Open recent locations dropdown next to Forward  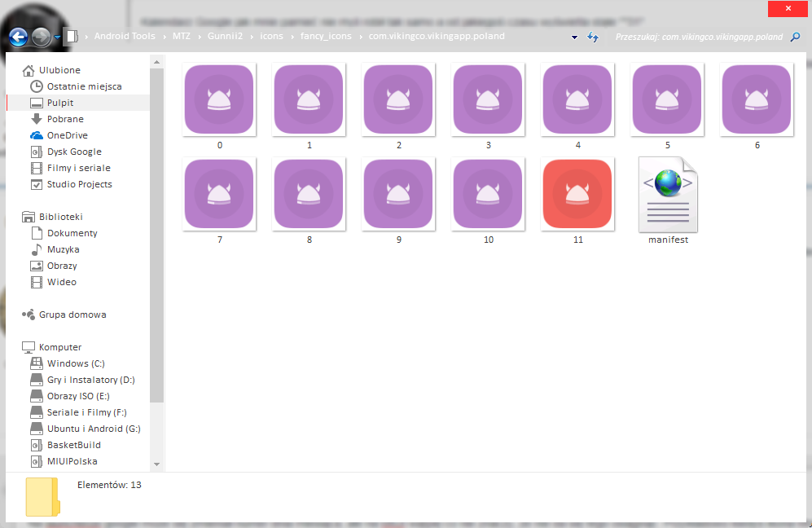pyautogui.click(x=57, y=37)
